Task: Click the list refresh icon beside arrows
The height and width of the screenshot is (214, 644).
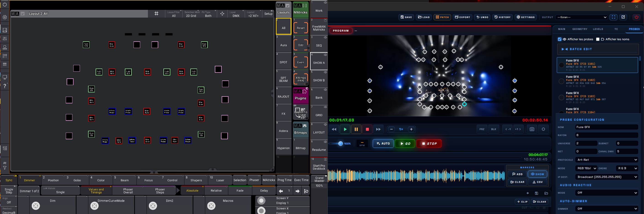Action: 306,191
